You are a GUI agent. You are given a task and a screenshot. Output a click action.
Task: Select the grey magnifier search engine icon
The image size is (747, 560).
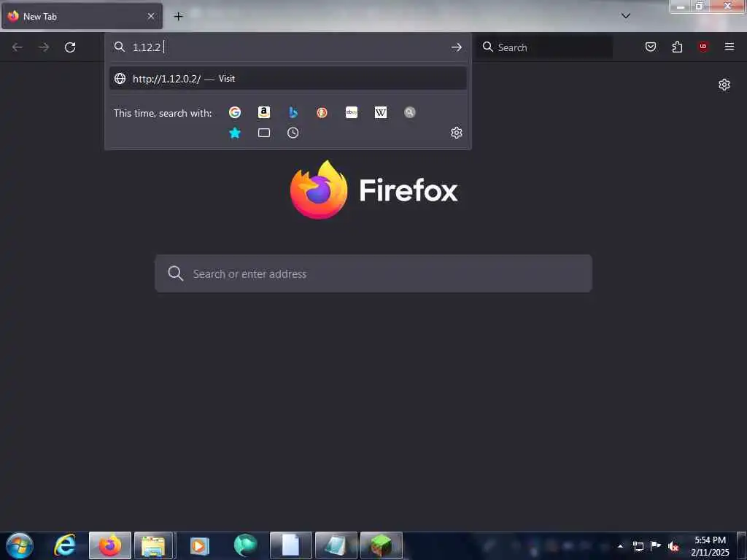point(410,112)
